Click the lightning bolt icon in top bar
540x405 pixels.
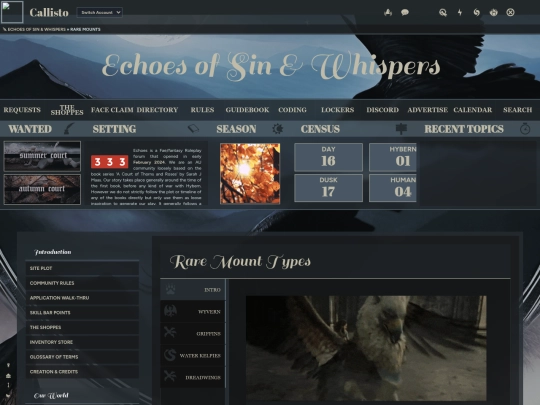pos(460,13)
